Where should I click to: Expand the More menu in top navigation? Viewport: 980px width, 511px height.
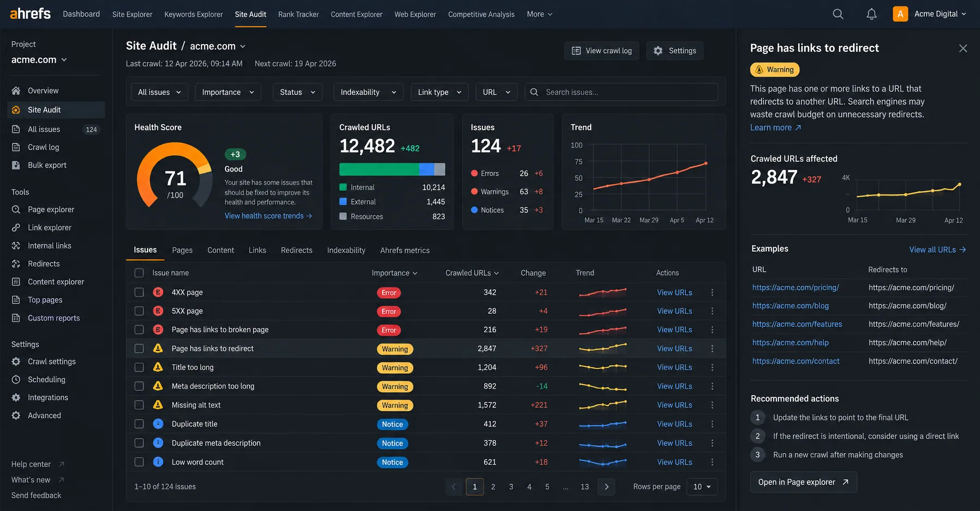[540, 14]
